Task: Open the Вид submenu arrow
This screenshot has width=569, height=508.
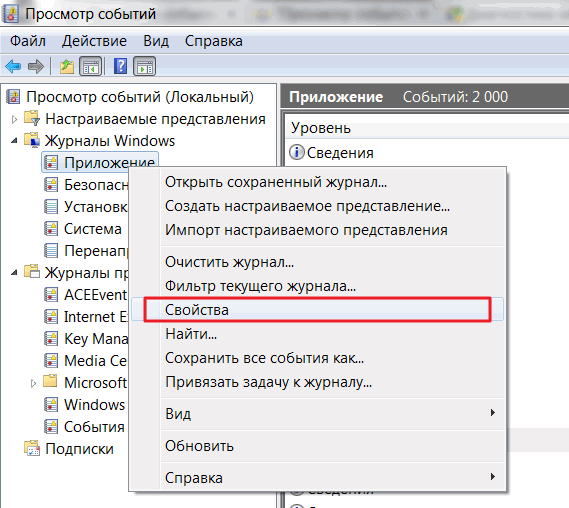Action: 492,413
